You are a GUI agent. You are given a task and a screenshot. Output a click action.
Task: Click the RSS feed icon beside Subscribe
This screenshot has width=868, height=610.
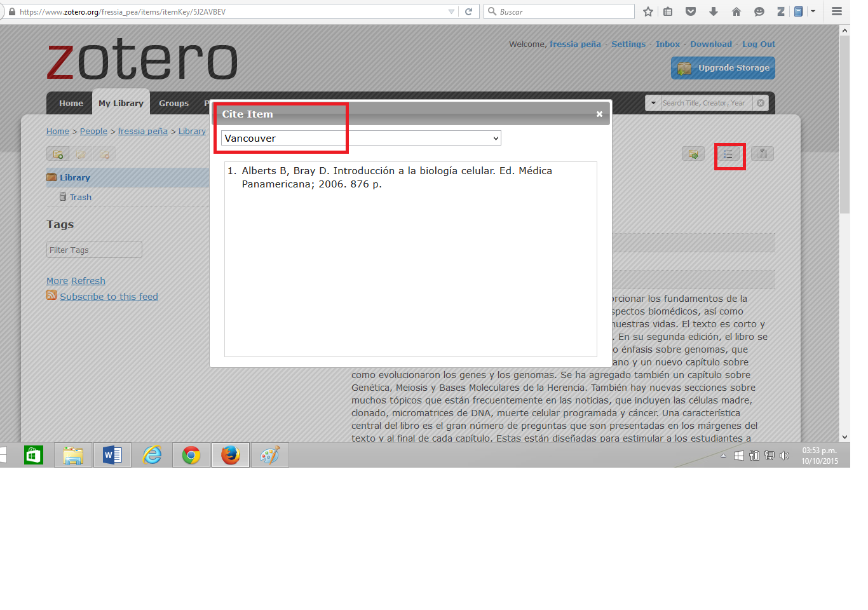51,296
